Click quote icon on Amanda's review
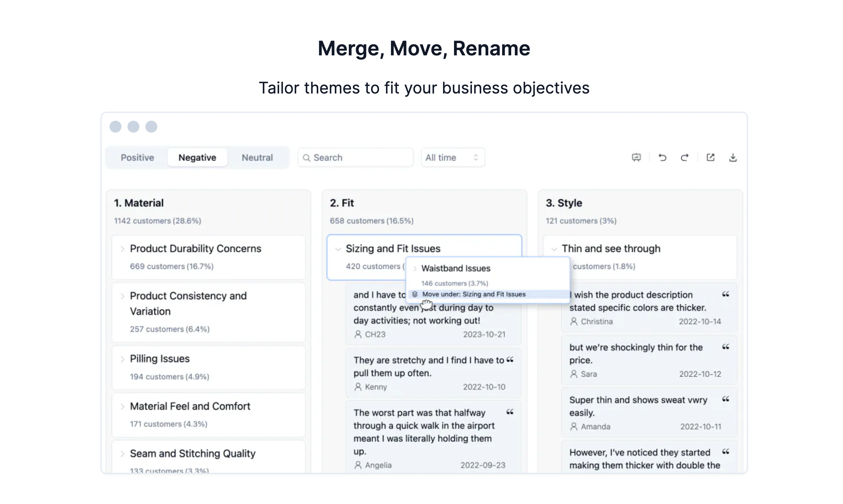The width and height of the screenshot is (843, 504). tap(726, 399)
